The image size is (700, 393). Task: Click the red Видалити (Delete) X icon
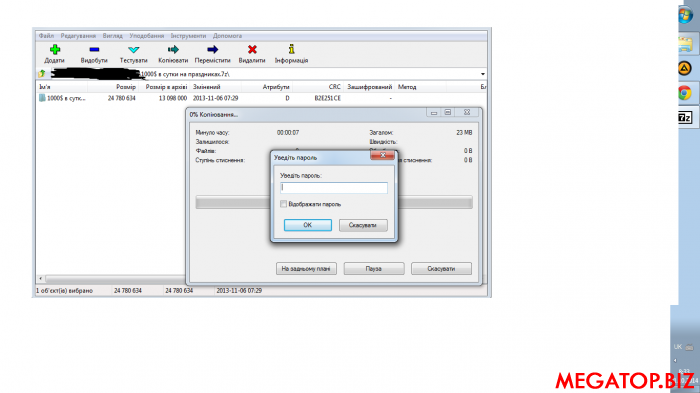[x=252, y=50]
